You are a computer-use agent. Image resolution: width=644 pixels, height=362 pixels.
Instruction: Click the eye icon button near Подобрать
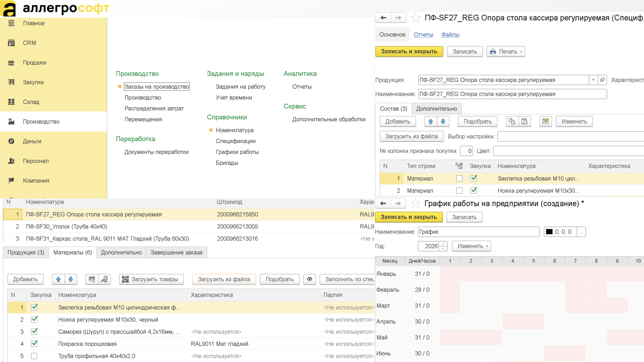[309, 279]
